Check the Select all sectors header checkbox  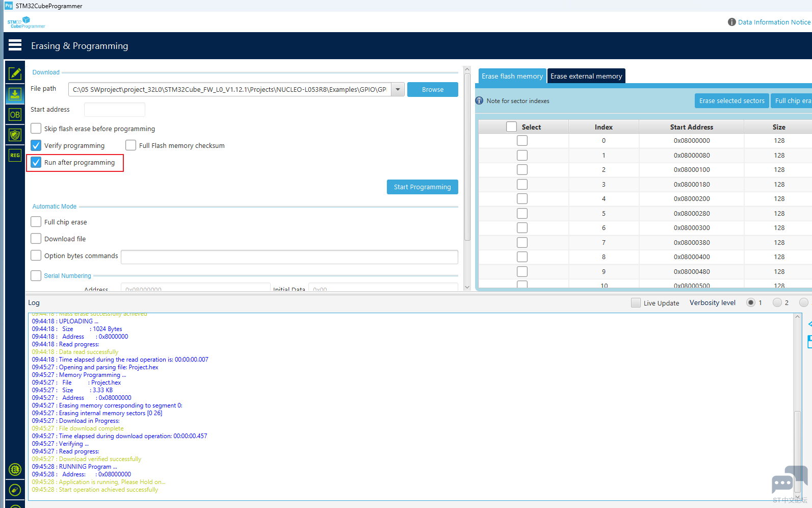click(x=512, y=126)
